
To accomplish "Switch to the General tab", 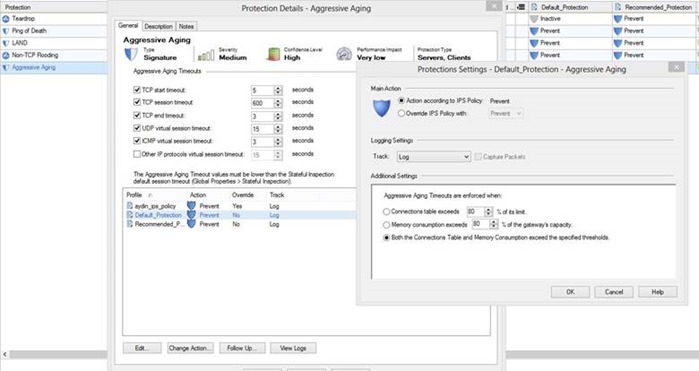I will 128,26.
